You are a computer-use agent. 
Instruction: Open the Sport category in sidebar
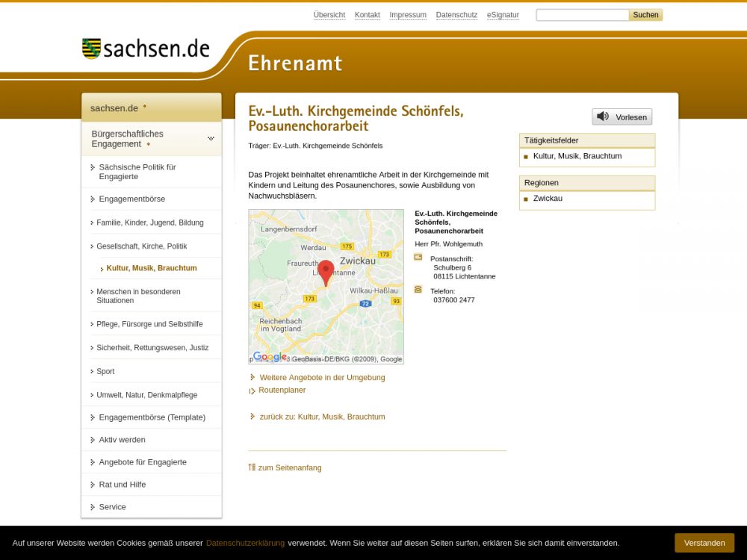(x=105, y=372)
